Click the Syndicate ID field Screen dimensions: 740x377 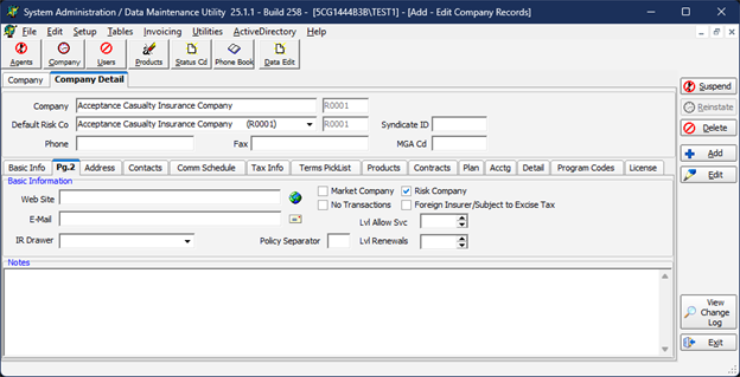[x=459, y=125]
